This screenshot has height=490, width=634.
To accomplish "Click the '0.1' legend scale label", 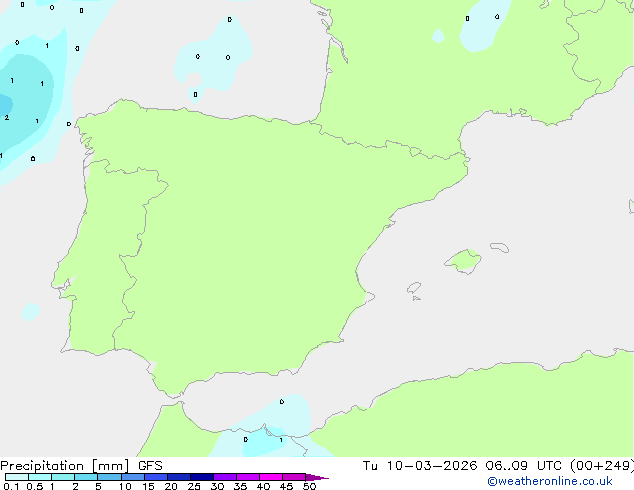I will [11, 486].
